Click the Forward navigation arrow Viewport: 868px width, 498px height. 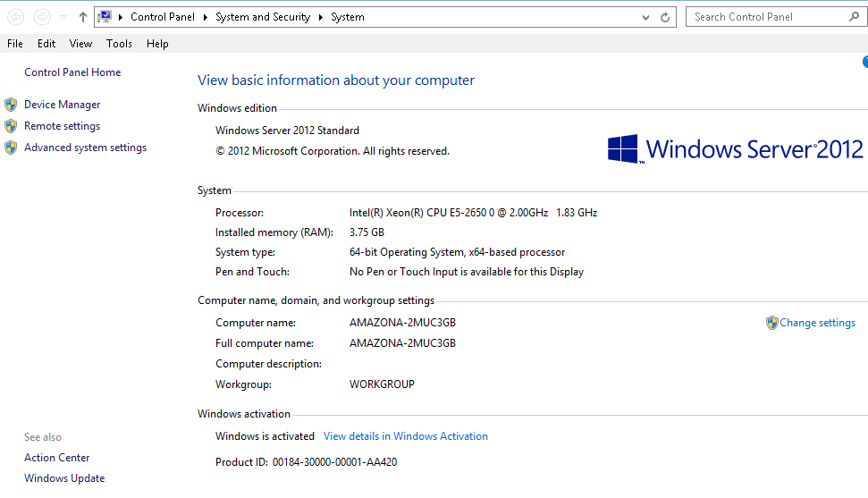tap(42, 17)
